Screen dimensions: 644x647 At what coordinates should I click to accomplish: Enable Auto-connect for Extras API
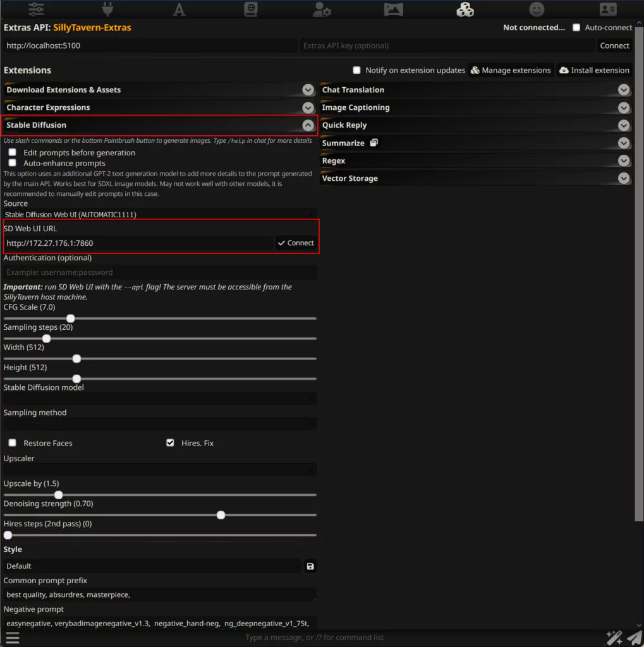[x=576, y=28]
